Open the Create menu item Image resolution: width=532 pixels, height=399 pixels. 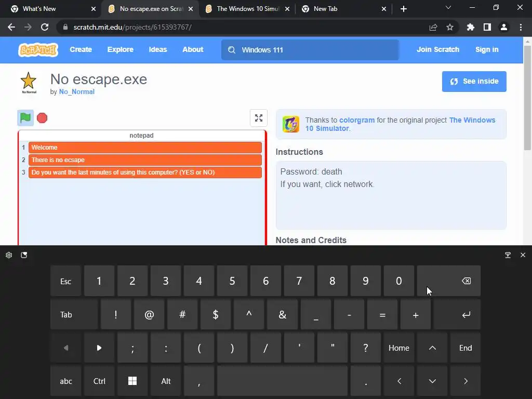point(81,49)
